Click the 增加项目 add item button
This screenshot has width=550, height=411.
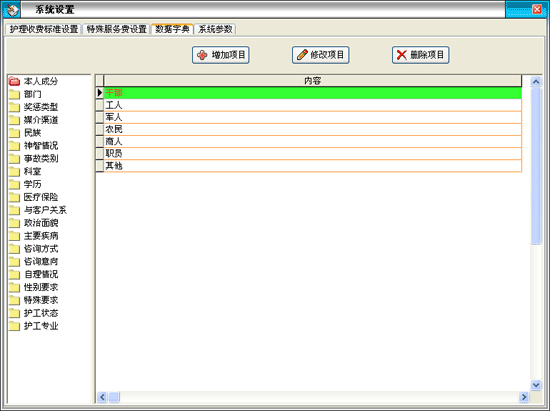[221, 55]
